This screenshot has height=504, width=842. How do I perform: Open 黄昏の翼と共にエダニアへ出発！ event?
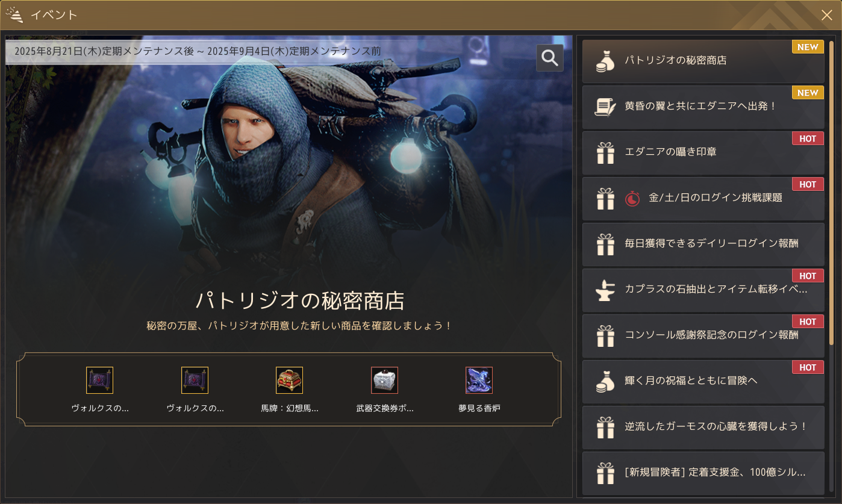tap(703, 107)
